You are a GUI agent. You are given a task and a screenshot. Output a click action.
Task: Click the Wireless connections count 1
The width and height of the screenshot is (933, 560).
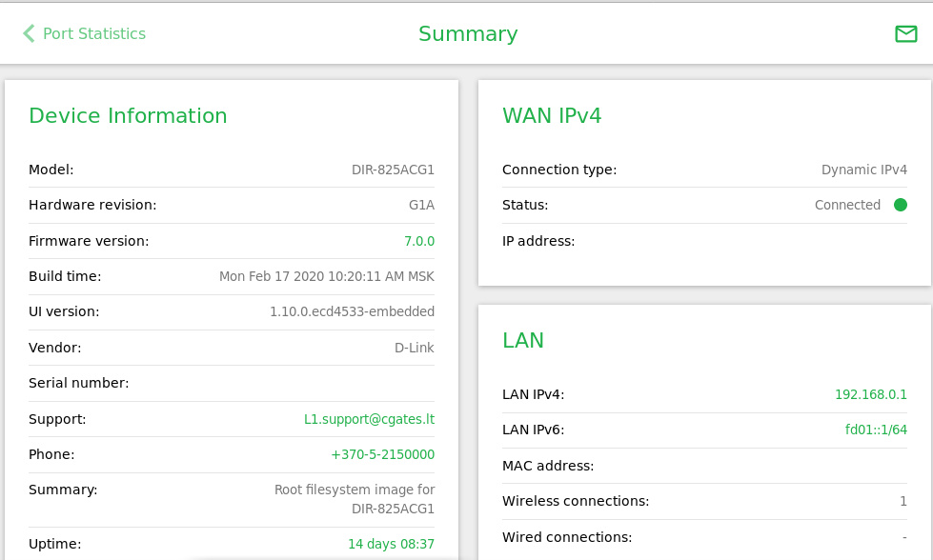coord(903,501)
